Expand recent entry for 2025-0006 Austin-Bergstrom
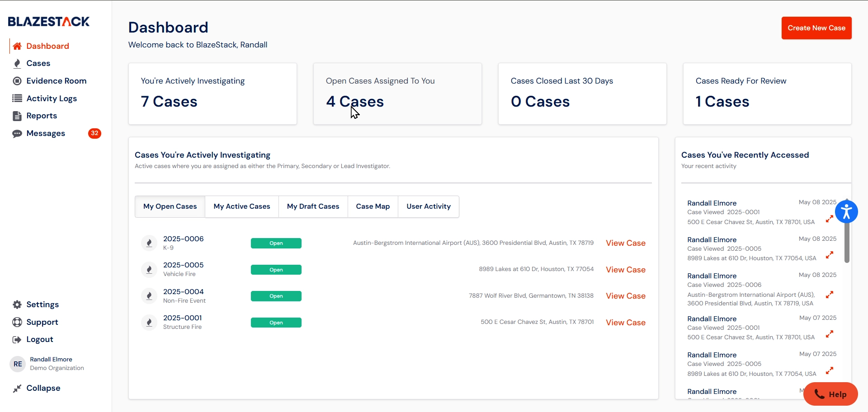Screen dimensions: 868x412 point(830,295)
